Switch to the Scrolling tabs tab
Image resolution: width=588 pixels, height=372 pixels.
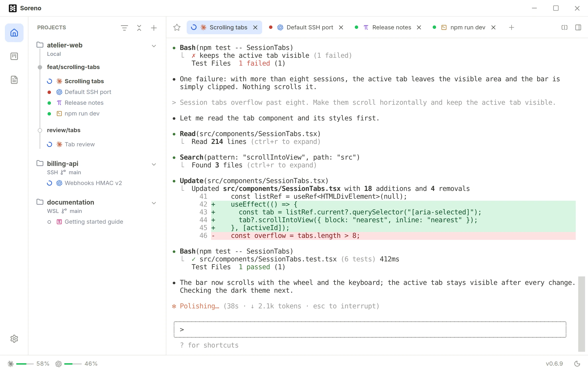pyautogui.click(x=224, y=27)
